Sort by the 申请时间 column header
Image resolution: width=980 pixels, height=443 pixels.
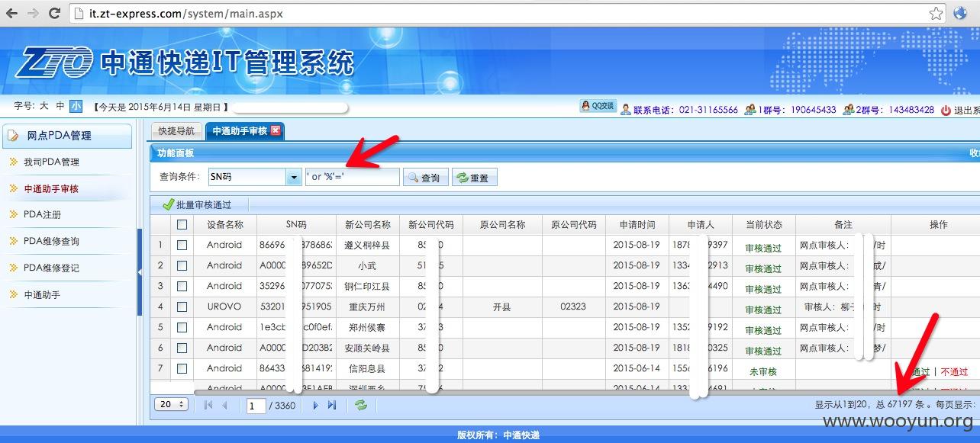pyautogui.click(x=637, y=224)
